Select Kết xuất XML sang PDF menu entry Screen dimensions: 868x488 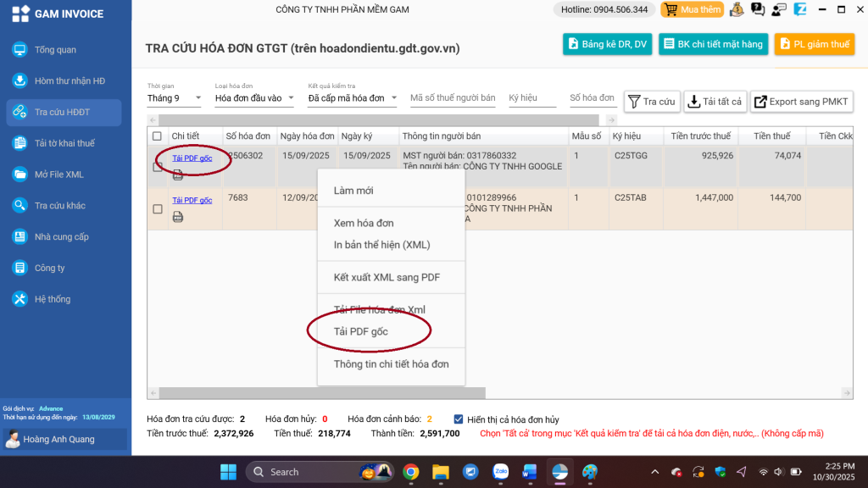387,277
